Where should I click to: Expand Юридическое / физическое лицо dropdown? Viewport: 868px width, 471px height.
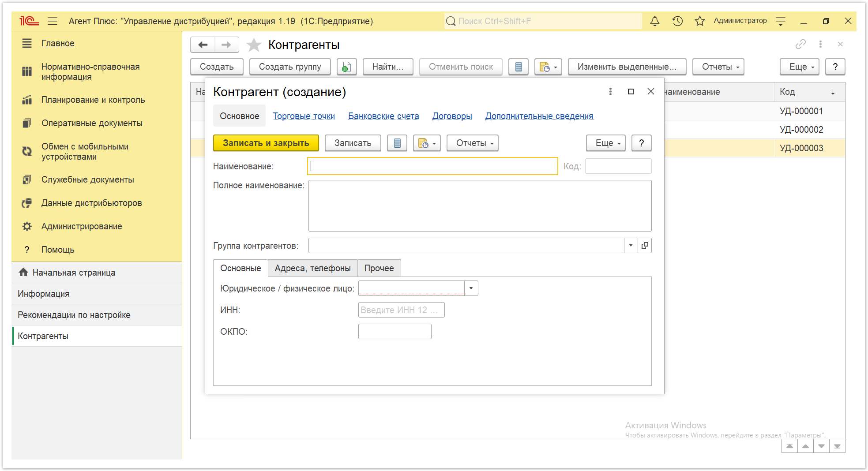(471, 288)
